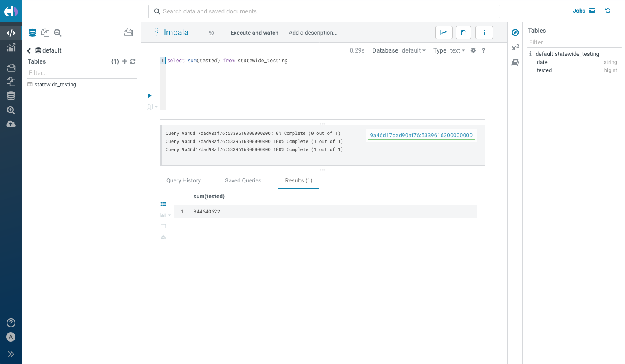Switch to the Query History tab
This screenshot has height=364, width=625.
(x=183, y=180)
